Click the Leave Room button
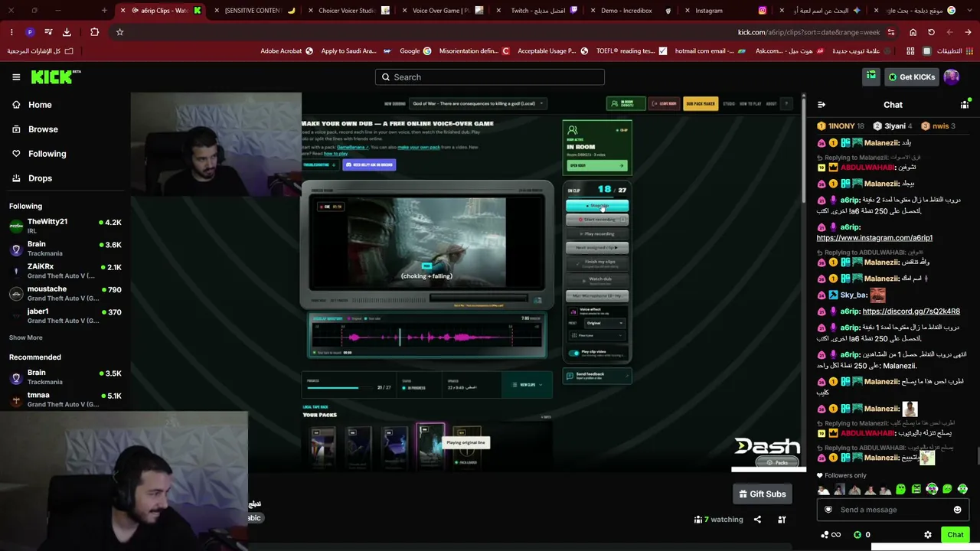The image size is (980, 551). coord(664,103)
